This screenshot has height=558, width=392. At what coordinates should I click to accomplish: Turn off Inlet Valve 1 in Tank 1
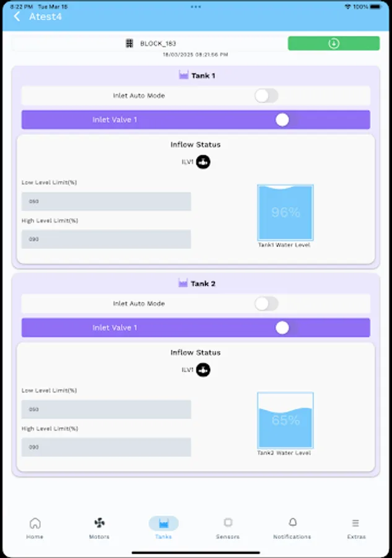[x=282, y=119]
